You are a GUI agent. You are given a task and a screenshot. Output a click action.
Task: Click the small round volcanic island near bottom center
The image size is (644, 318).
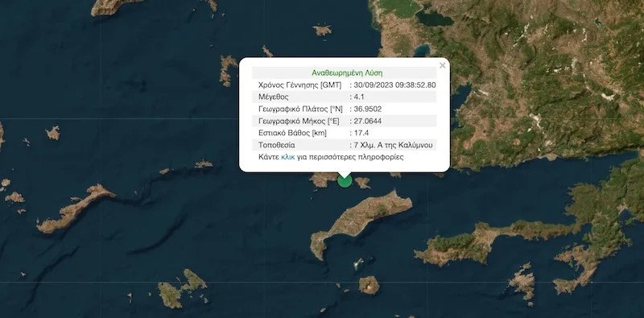pyautogui.click(x=369, y=285)
